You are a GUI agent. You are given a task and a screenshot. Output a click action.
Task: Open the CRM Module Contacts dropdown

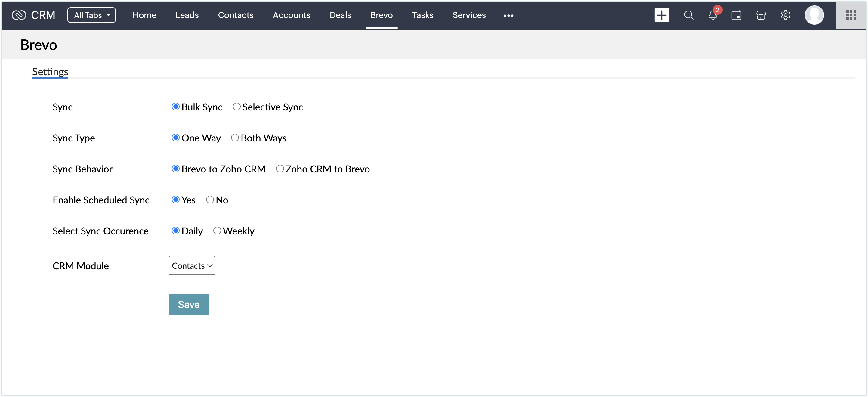[x=192, y=265]
